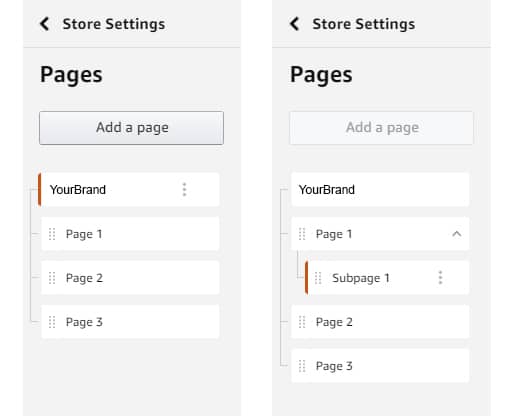
Task: Click drag handle of Page 3 in left panel
Action: tap(52, 322)
